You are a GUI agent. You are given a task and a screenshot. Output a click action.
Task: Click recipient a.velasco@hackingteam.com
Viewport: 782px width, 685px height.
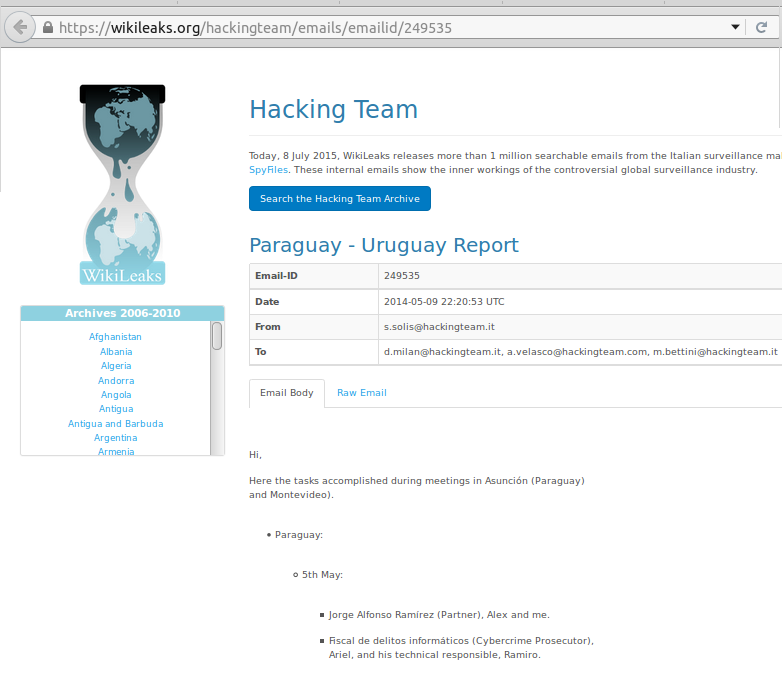pos(578,351)
